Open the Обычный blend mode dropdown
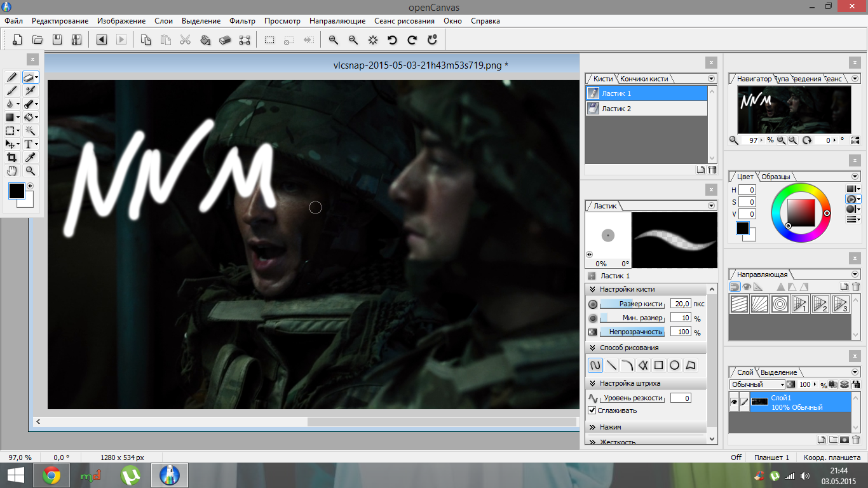The width and height of the screenshot is (868, 488). tap(757, 384)
